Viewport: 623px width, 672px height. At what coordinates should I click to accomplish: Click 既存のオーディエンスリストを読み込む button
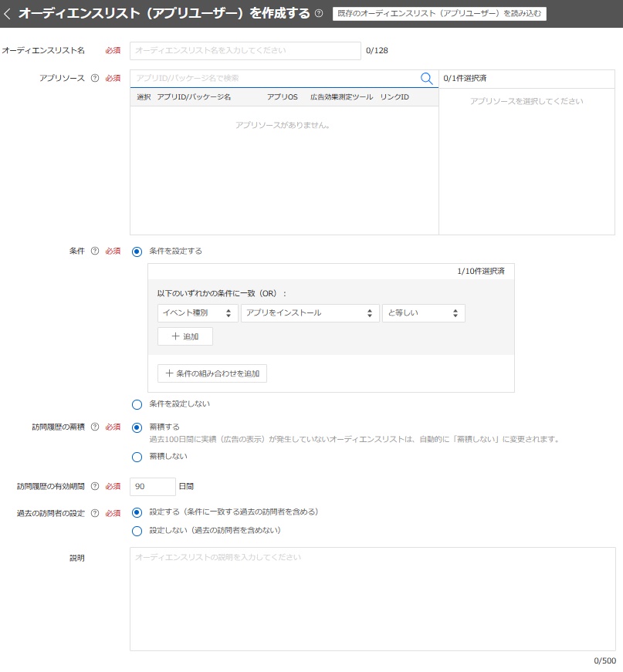[x=439, y=14]
